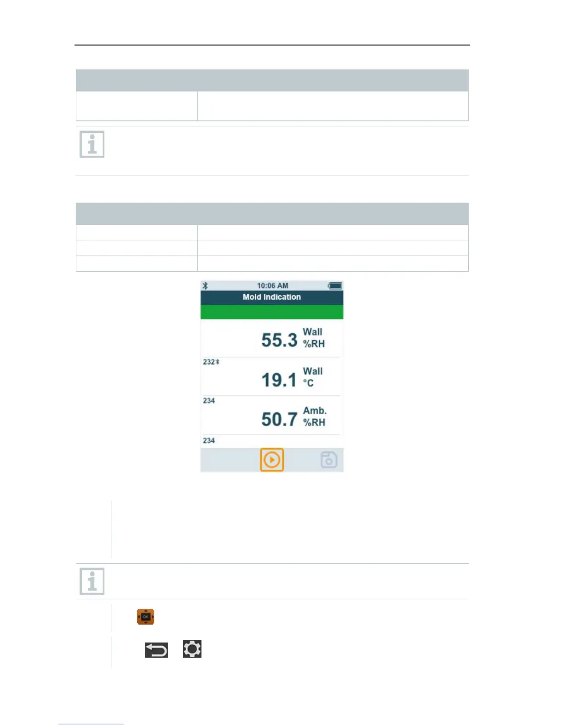
Task: Click the grey header of the second table
Action: tap(272, 214)
